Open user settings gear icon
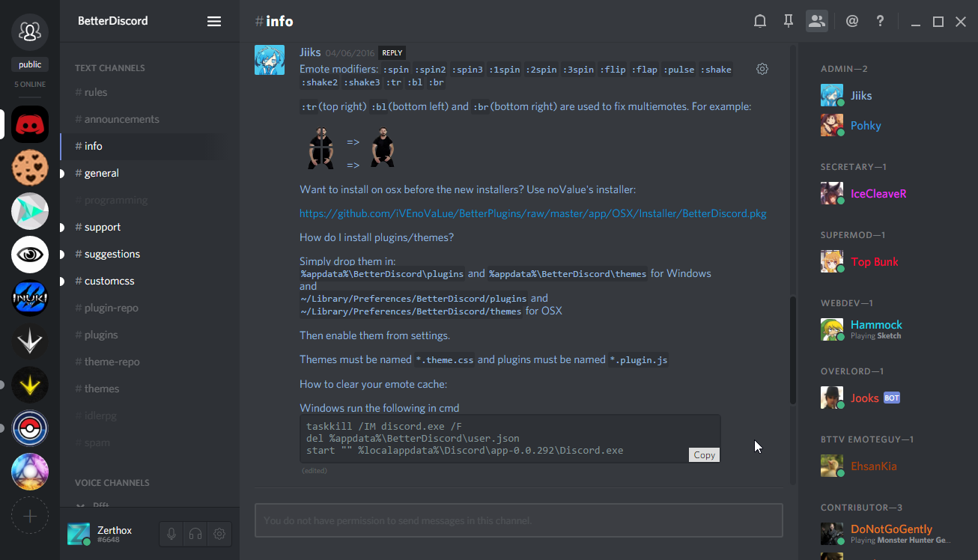The image size is (978, 560). pyautogui.click(x=219, y=534)
